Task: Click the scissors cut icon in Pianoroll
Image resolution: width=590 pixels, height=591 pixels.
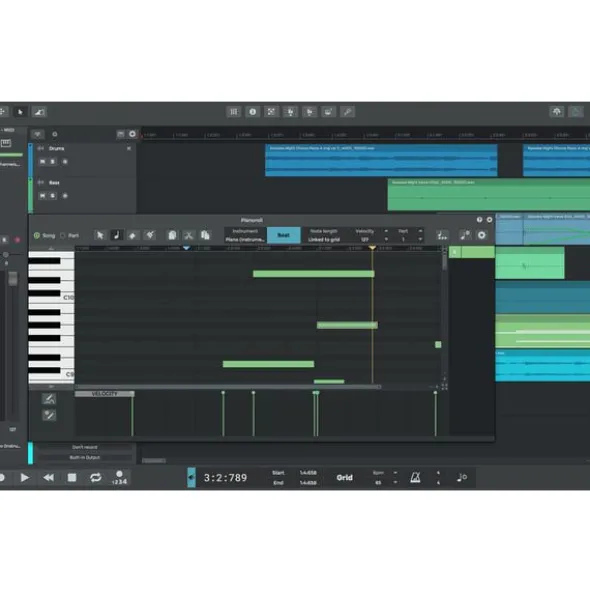Action: click(x=188, y=235)
